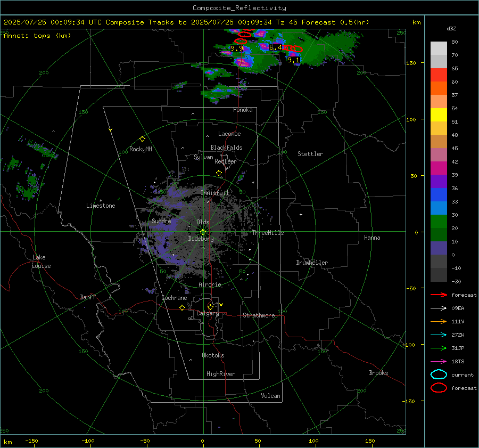
Task: Click the cyan 27ZW arrow in legend
Action: [439, 335]
